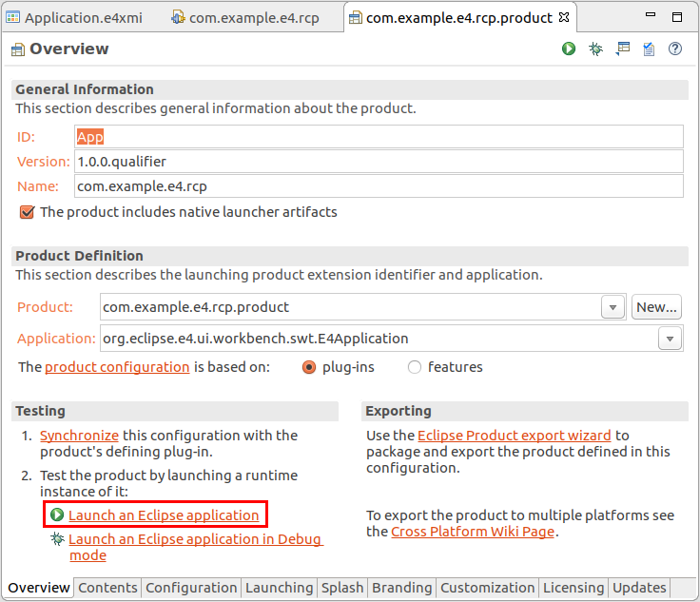Click the Product combo text field
The height and width of the screenshot is (602, 700).
[350, 307]
